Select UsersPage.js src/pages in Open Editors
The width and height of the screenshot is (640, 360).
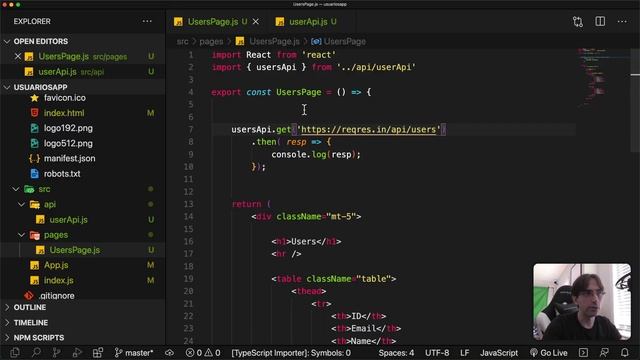point(83,56)
